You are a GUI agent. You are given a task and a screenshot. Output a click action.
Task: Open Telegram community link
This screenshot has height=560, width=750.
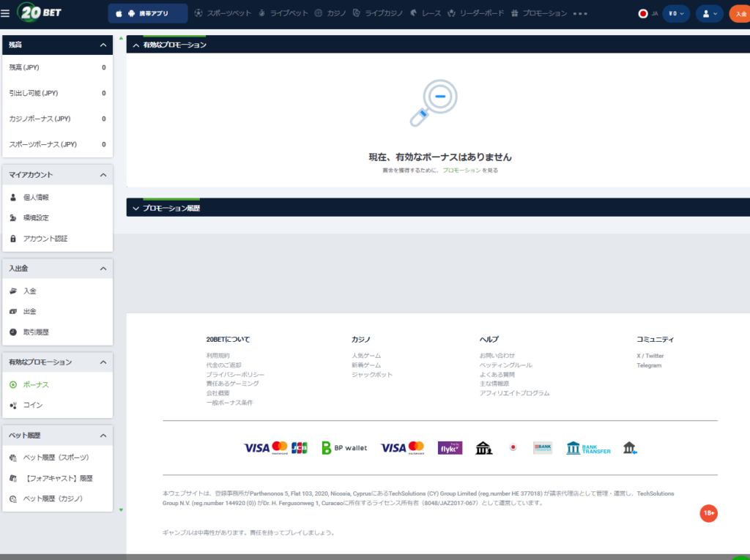649,365
